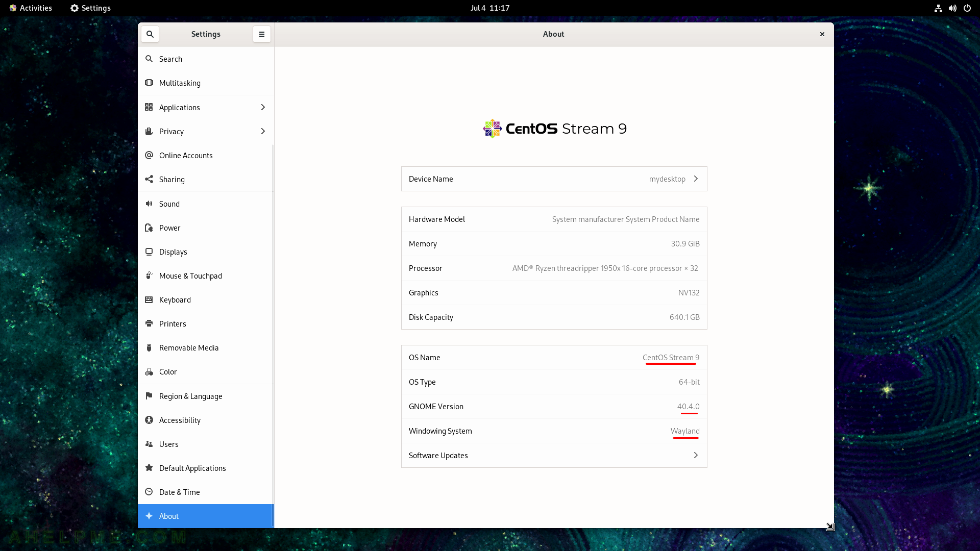Open Default Applications panel
This screenshot has width=980, height=551.
tap(206, 468)
